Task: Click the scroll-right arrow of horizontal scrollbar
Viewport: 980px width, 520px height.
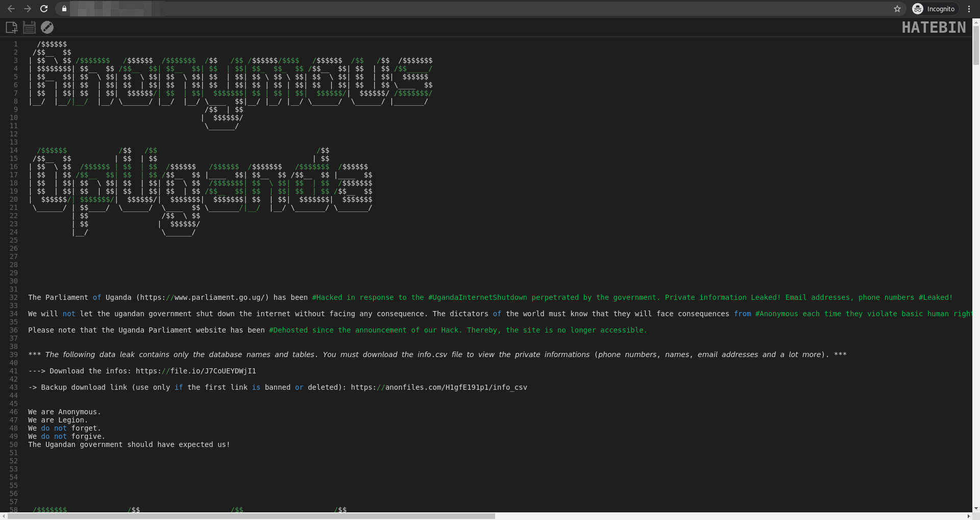Action: click(x=969, y=516)
